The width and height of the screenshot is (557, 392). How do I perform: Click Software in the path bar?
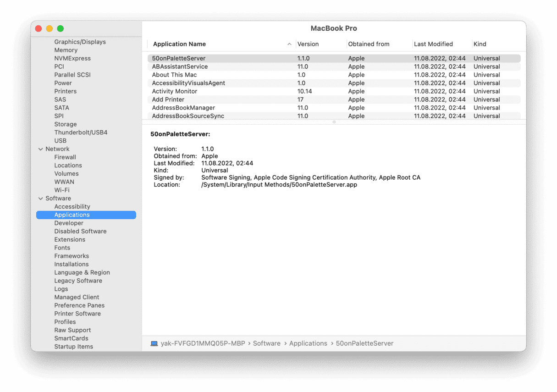(266, 343)
